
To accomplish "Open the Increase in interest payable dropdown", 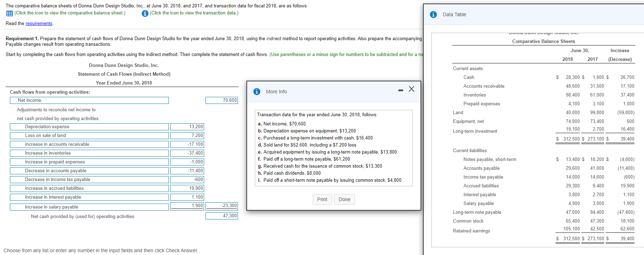I will click(x=89, y=197).
